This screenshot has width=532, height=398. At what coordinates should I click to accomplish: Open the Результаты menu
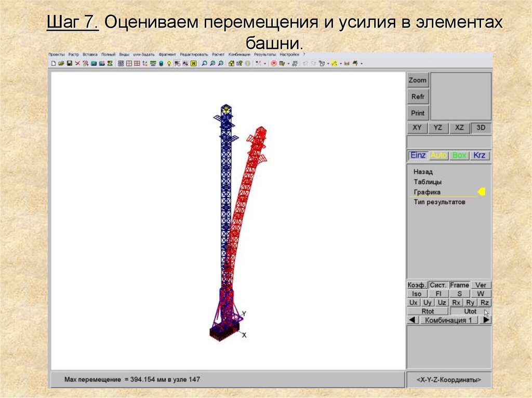tap(265, 54)
